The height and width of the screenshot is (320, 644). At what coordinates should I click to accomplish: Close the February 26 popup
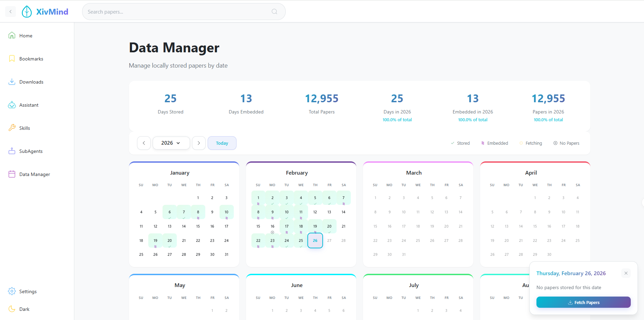(x=626, y=273)
